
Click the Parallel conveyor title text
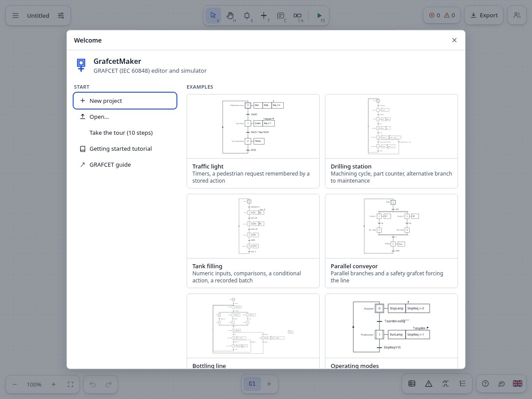tap(354, 266)
